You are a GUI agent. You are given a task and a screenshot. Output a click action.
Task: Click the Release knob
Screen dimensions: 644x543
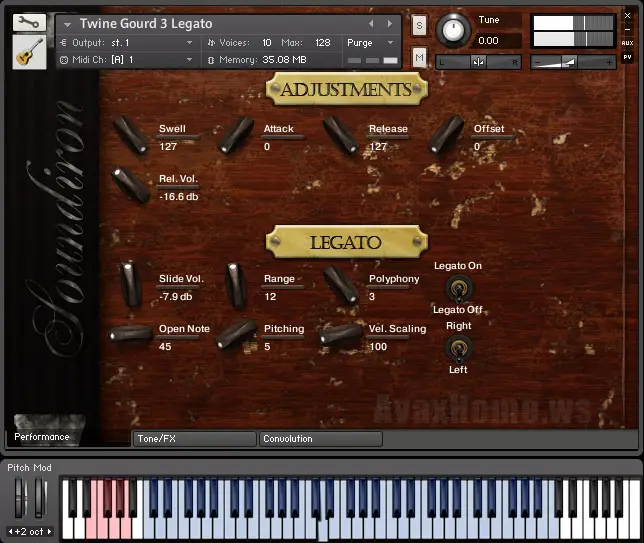[x=341, y=135]
